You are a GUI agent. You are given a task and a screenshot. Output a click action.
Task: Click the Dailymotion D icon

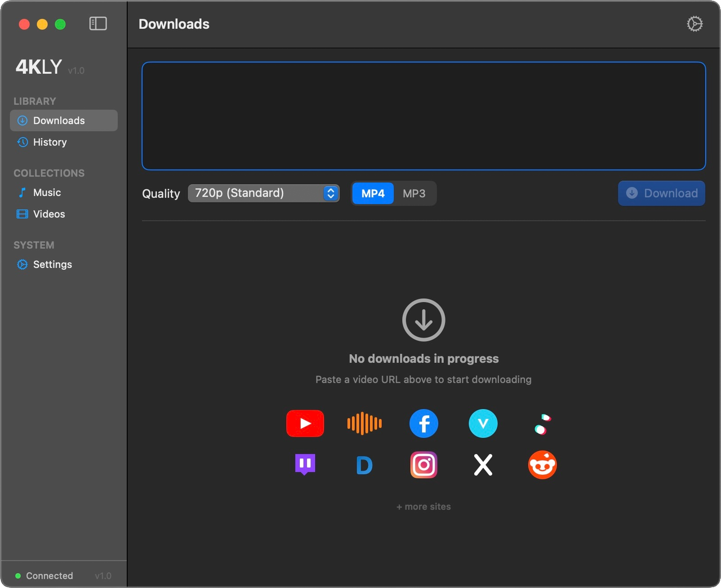click(365, 465)
